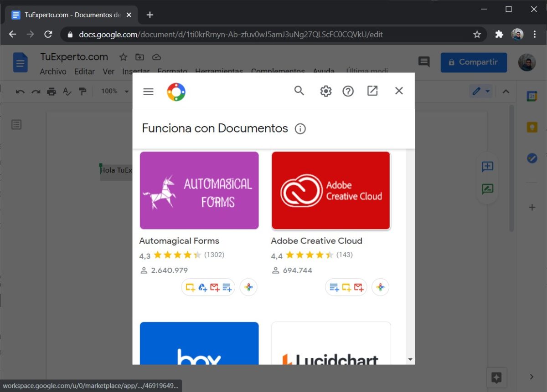Open Google Calendar side panel
Image resolution: width=547 pixels, height=392 pixels.
click(x=532, y=97)
